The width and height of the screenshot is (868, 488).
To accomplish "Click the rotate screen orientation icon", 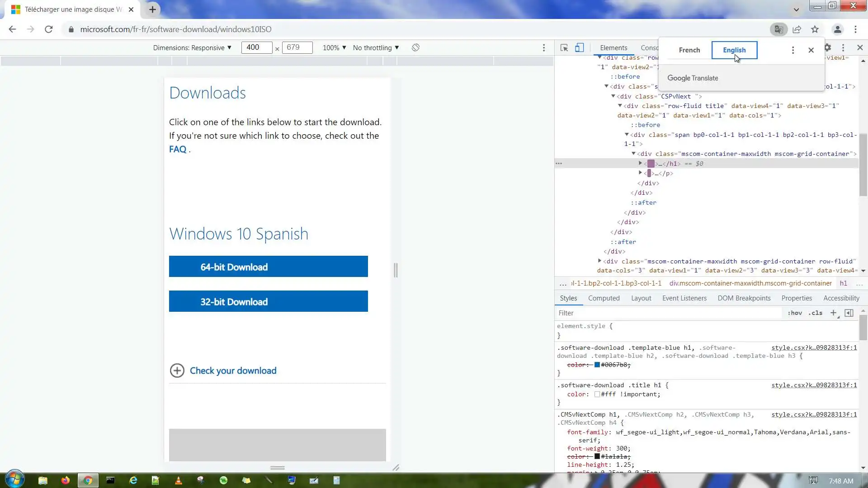I will [415, 48].
